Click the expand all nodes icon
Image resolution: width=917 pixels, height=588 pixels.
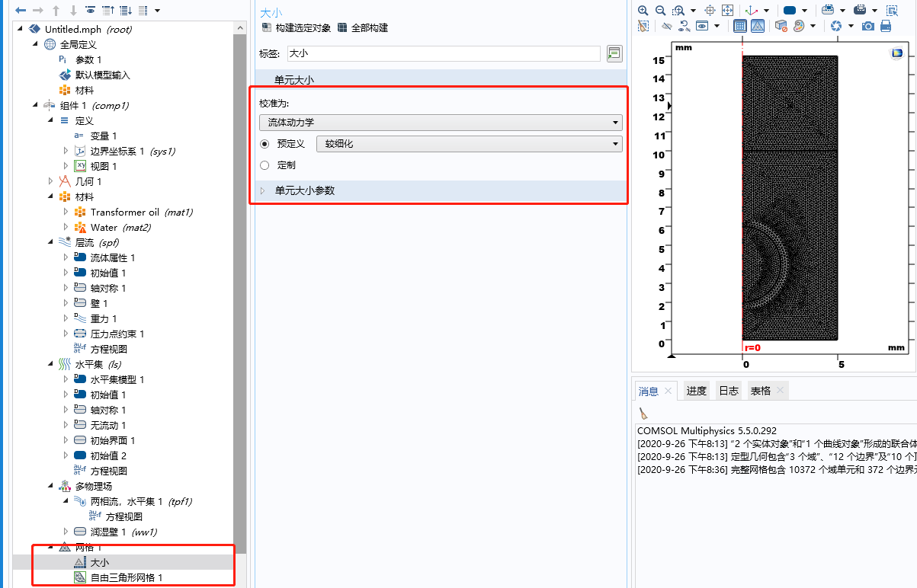point(125,11)
